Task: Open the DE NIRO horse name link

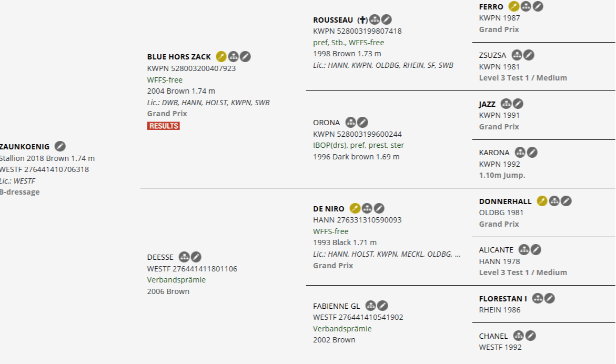Action: click(x=329, y=209)
